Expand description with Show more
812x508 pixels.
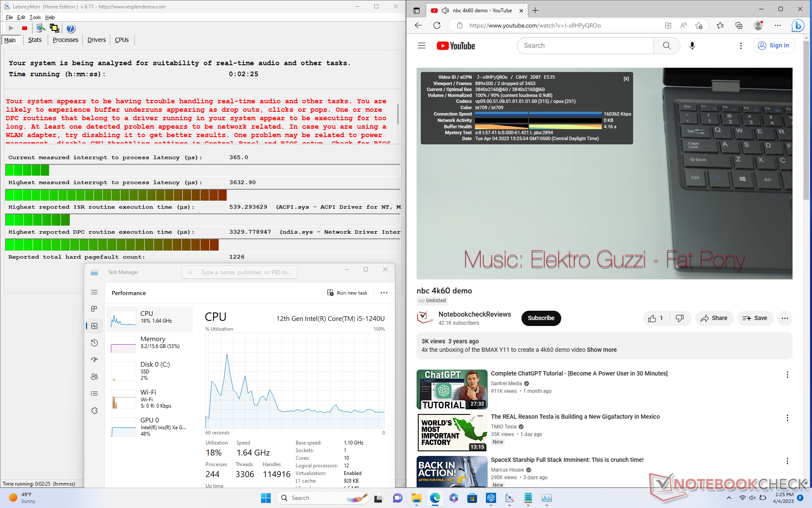(x=601, y=350)
